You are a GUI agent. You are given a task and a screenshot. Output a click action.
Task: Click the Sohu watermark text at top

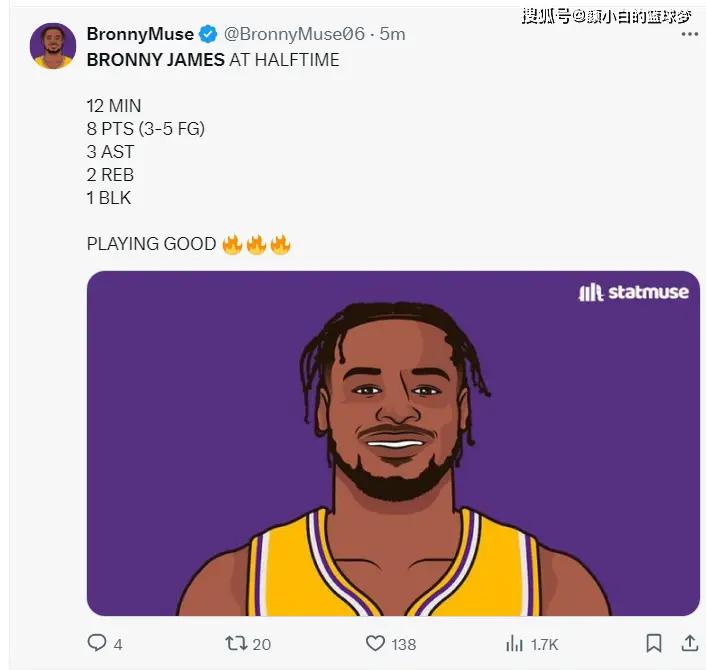[605, 15]
